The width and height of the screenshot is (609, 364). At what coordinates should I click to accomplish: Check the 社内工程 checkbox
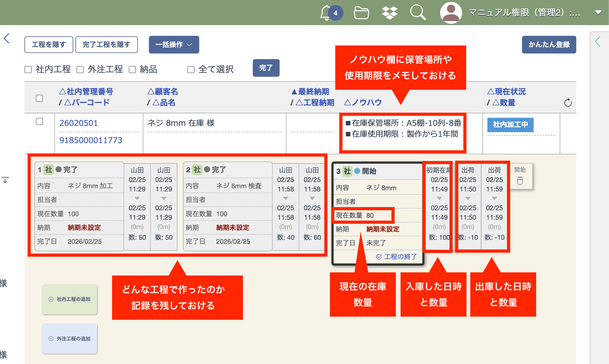point(28,69)
